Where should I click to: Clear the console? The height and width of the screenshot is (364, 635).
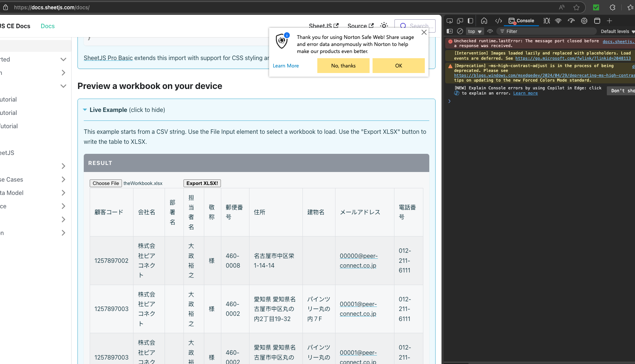pos(460,32)
